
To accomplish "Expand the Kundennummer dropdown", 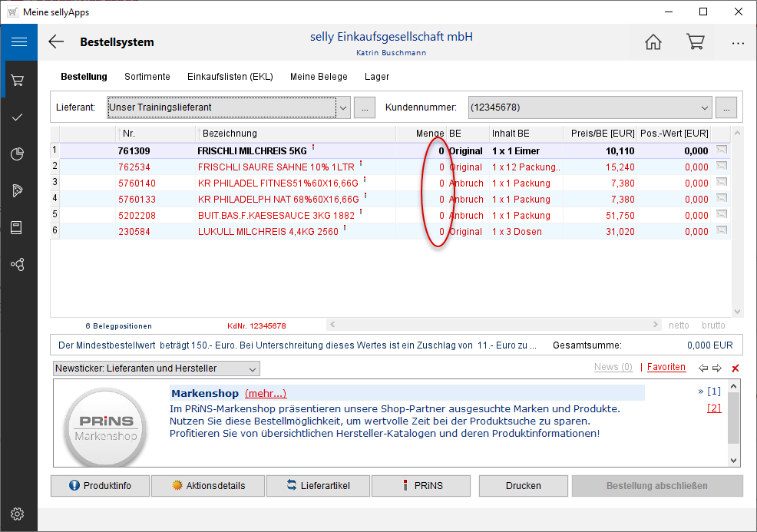I will pos(705,107).
